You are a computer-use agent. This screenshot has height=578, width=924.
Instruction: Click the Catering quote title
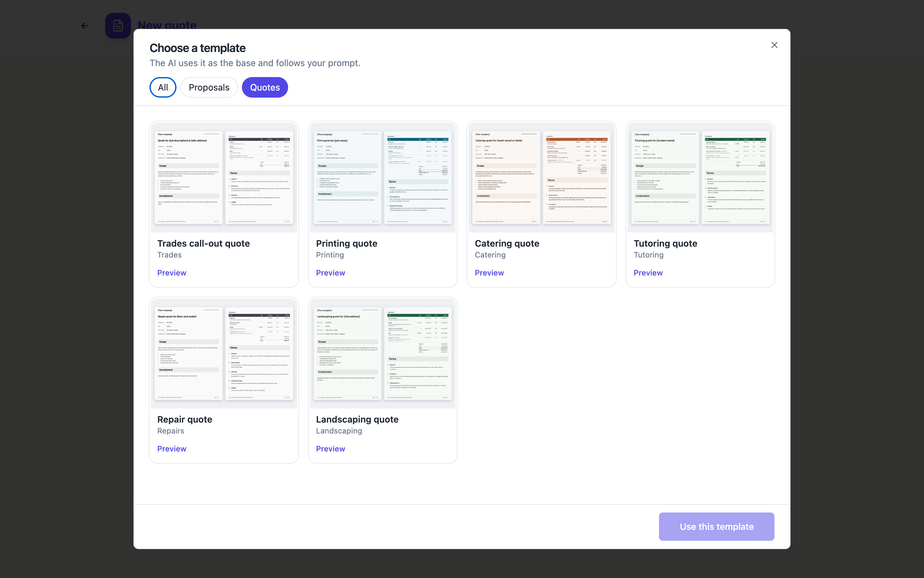click(x=507, y=243)
